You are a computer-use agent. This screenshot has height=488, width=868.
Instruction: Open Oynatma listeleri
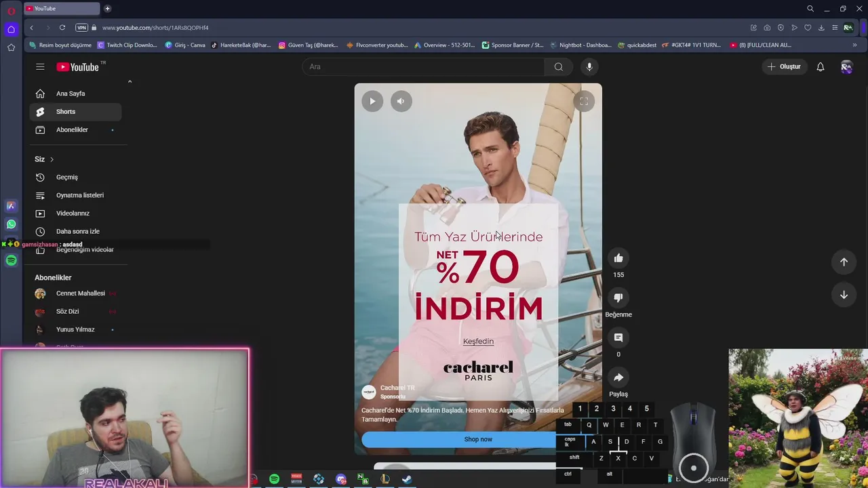point(75,195)
